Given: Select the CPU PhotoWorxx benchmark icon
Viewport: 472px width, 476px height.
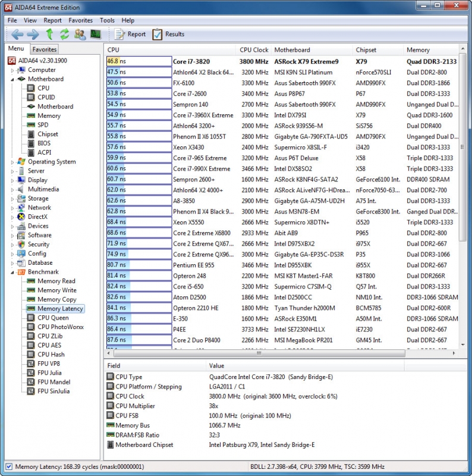Looking at the screenshot, I should point(31,327).
